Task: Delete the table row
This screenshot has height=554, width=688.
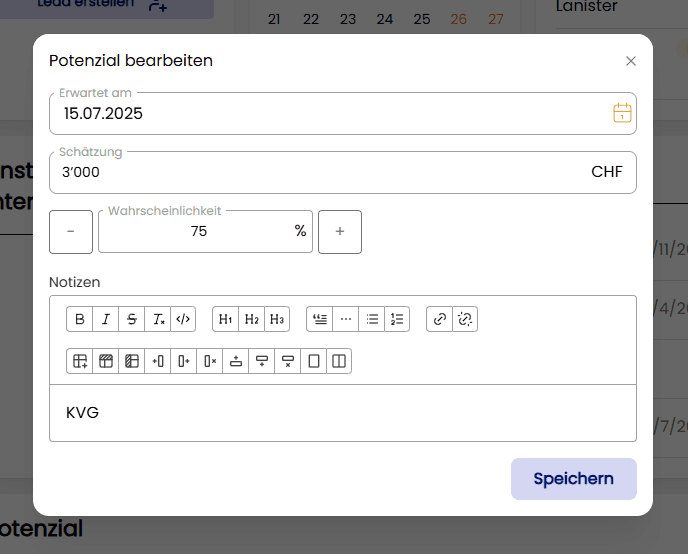Action: (287, 361)
